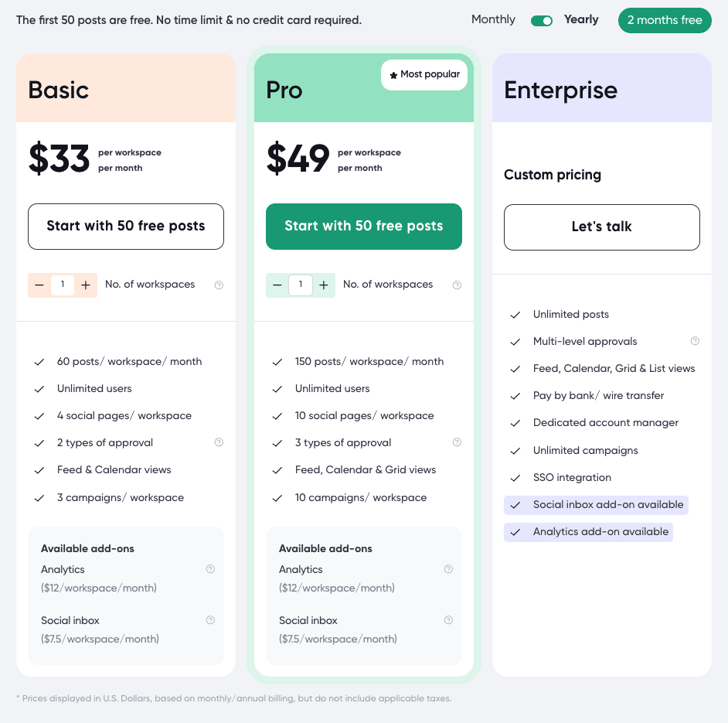Click the Most popular star badge

tap(424, 75)
